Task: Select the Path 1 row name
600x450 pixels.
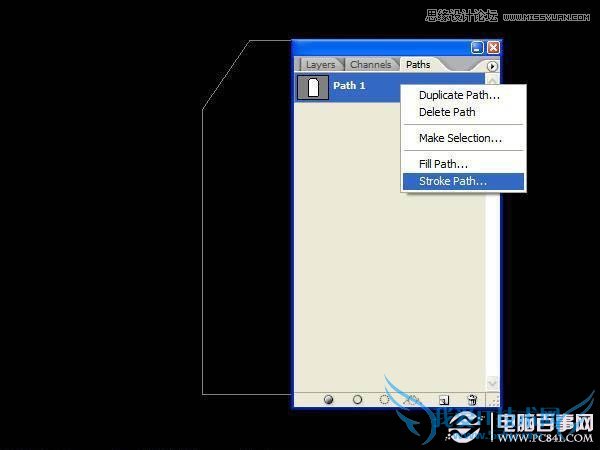Action: click(x=349, y=86)
